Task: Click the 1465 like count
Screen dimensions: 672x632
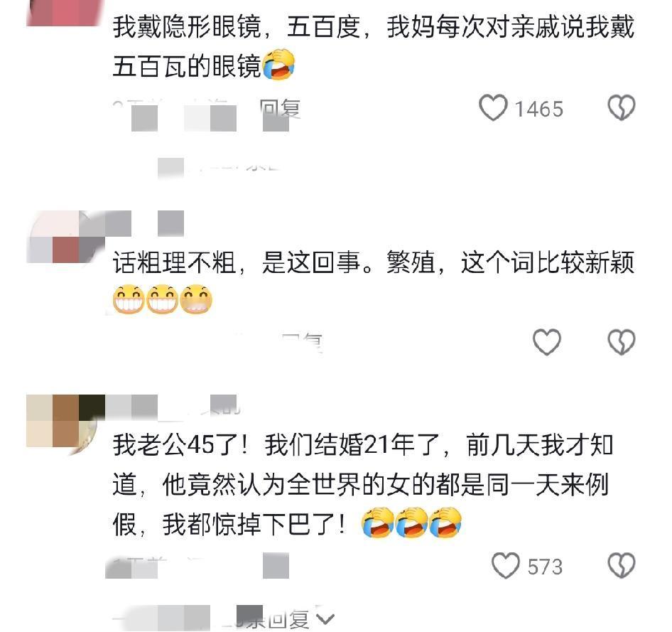Action: point(539,109)
